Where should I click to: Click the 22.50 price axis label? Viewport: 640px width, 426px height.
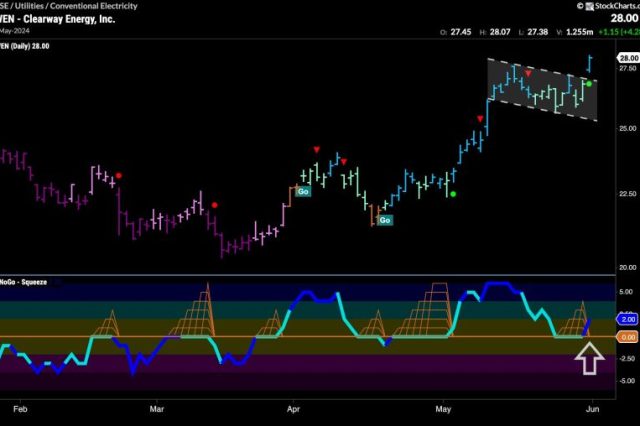628,193
